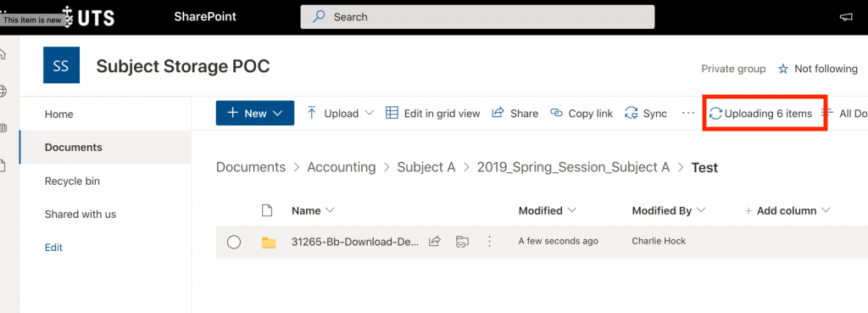Viewport: 868px width, 313px height.
Task: Click Edit in grid view
Action: click(x=433, y=113)
